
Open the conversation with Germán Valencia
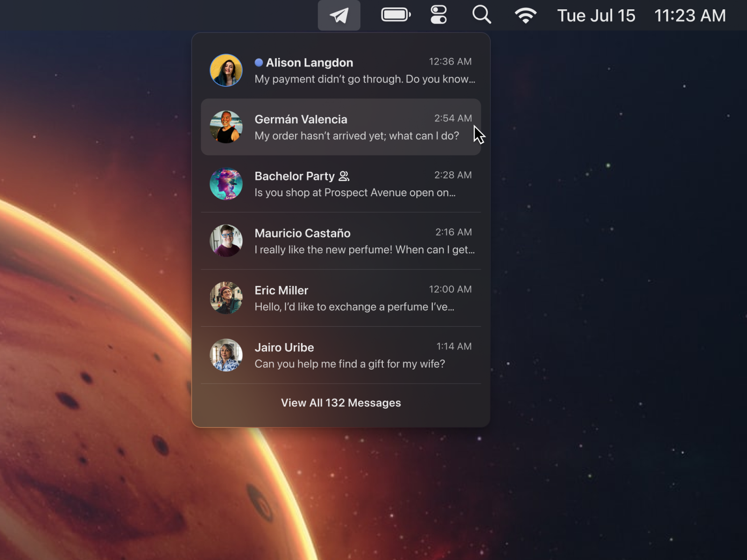(355, 127)
